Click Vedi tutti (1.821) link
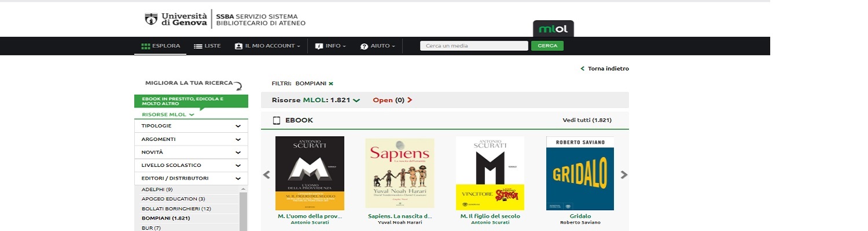This screenshot has height=231, width=868. pyautogui.click(x=587, y=120)
